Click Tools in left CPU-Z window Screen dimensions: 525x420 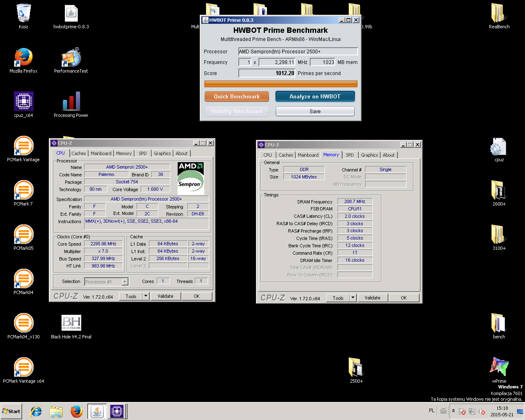coord(131,296)
